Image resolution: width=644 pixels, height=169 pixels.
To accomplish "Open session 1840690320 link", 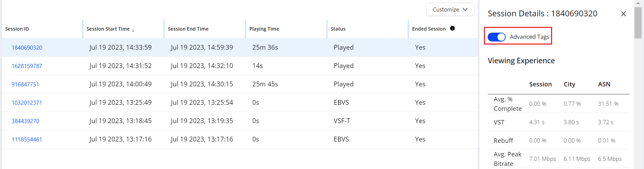I will click(27, 48).
